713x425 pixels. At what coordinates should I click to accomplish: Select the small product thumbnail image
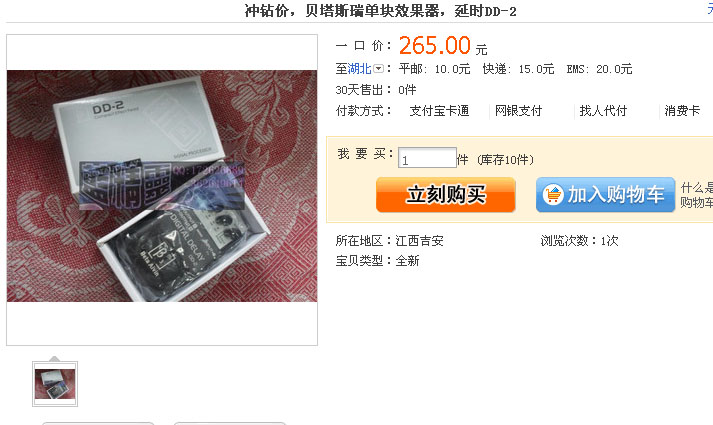click(55, 384)
